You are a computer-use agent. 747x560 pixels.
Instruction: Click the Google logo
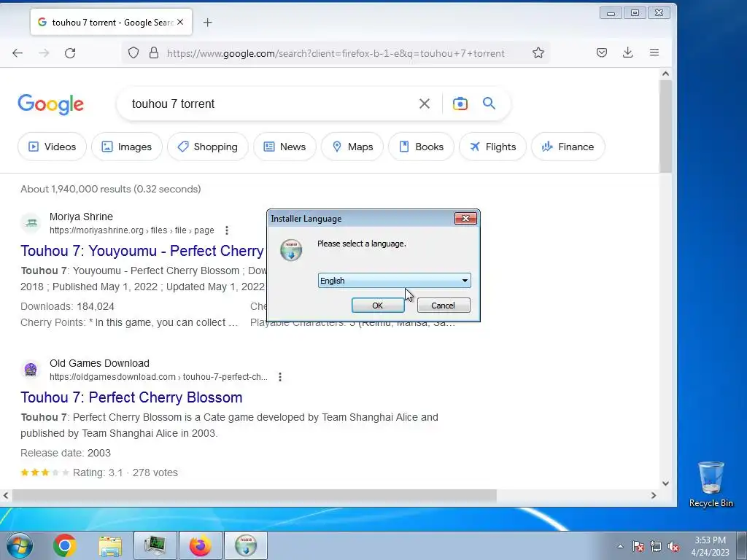(51, 104)
